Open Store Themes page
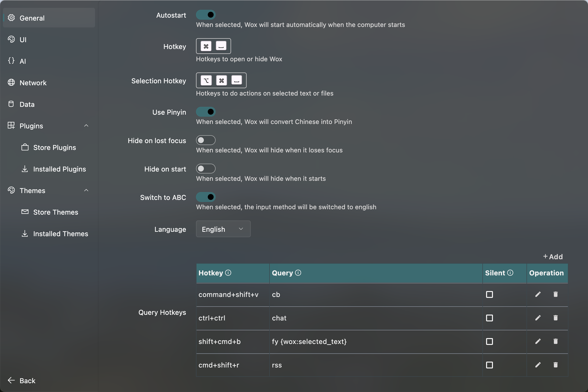The width and height of the screenshot is (588, 392). (x=56, y=212)
